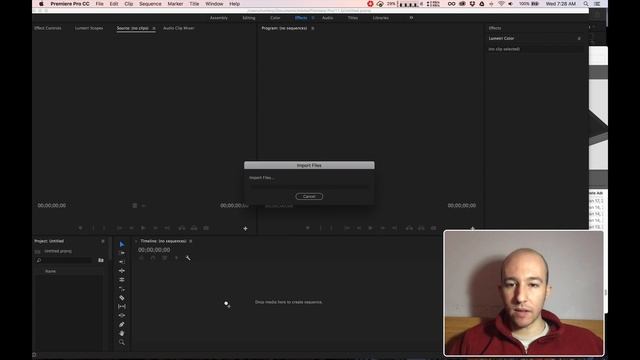Cancel the Import Files dialog

pos(309,196)
